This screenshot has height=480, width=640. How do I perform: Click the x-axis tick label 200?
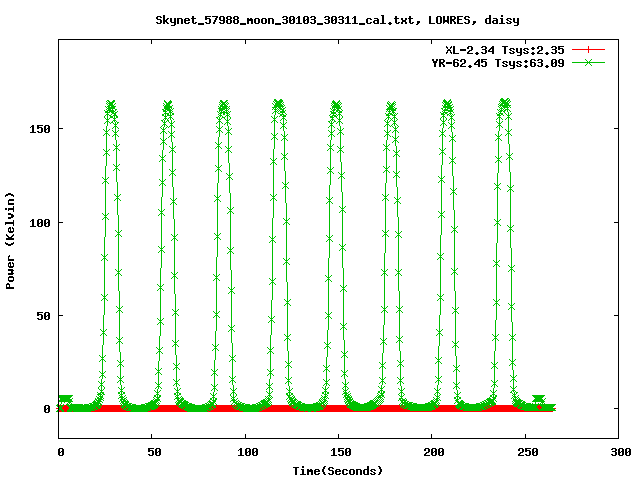[434, 452]
